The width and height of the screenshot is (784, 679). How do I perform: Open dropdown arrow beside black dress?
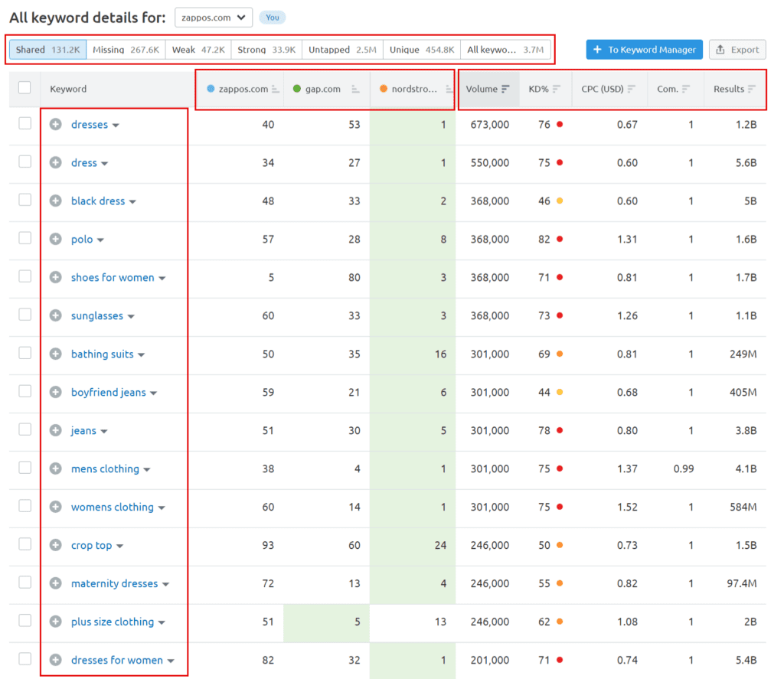coord(132,202)
